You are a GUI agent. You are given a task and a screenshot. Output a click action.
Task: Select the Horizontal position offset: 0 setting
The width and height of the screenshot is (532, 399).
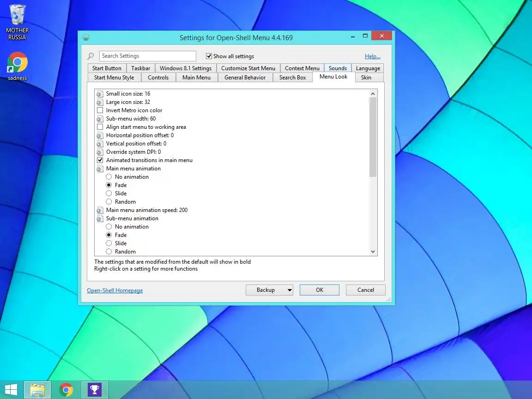tap(140, 135)
